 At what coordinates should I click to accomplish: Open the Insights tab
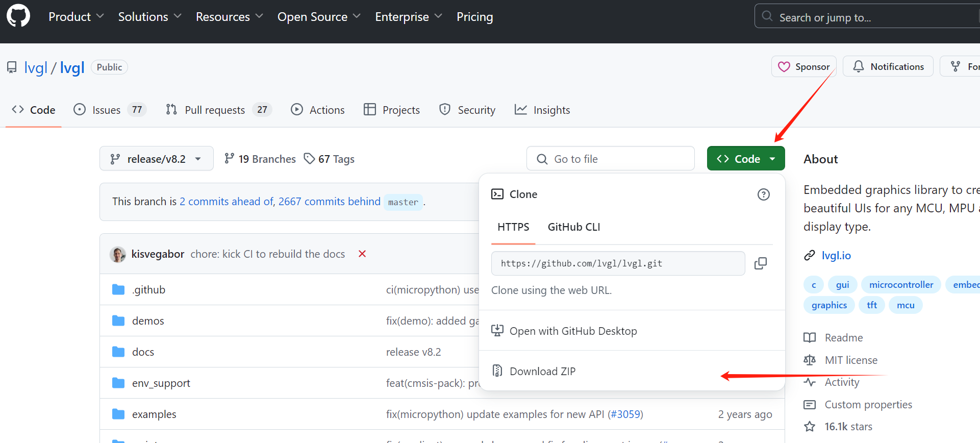(x=542, y=110)
